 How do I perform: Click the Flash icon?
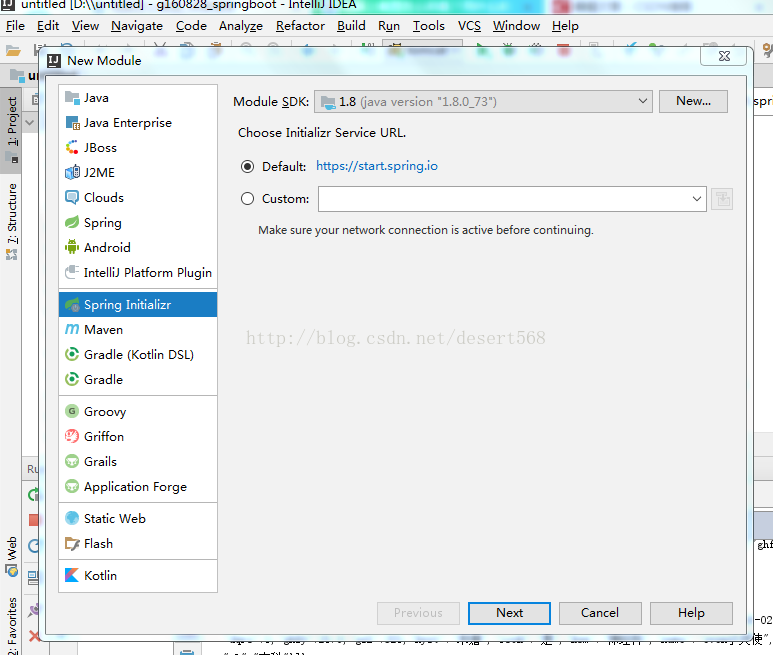[72, 544]
